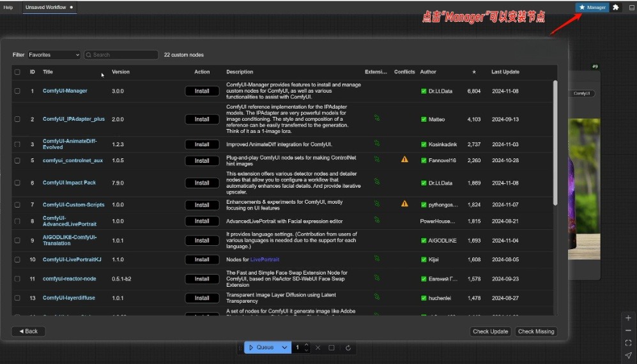
Task: Click the custom nodes search field
Action: tap(121, 55)
